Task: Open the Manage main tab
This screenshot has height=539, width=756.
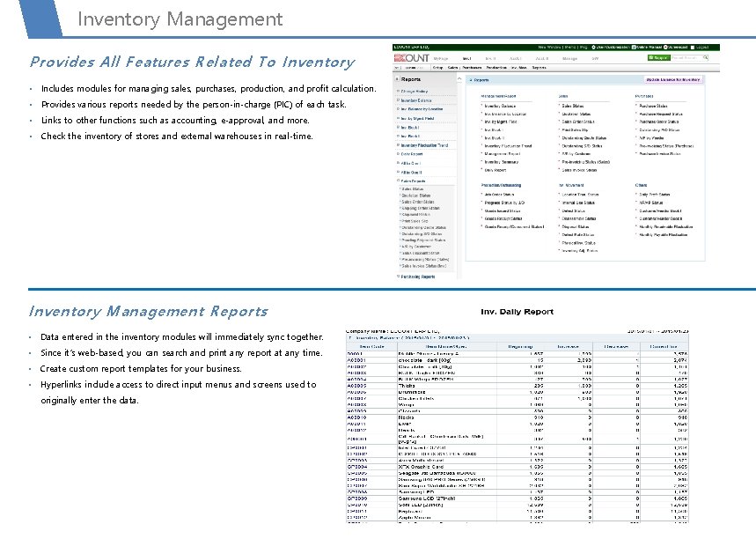Action: pos(569,58)
